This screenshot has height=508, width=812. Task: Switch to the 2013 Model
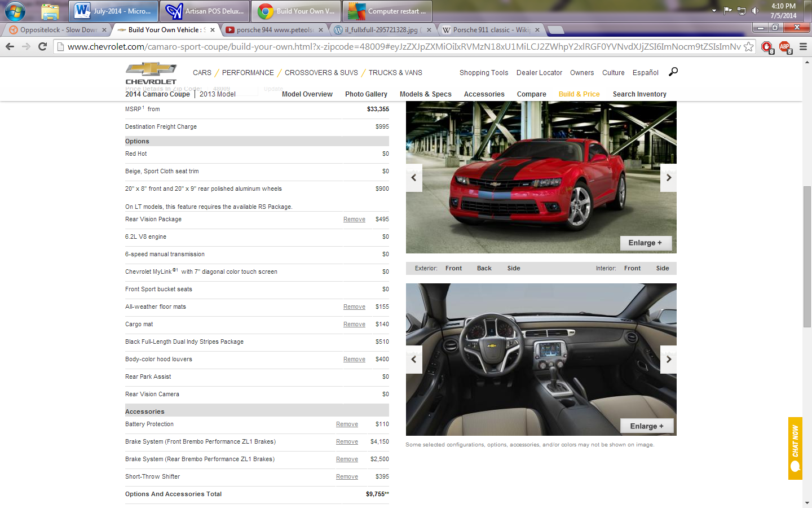218,94
